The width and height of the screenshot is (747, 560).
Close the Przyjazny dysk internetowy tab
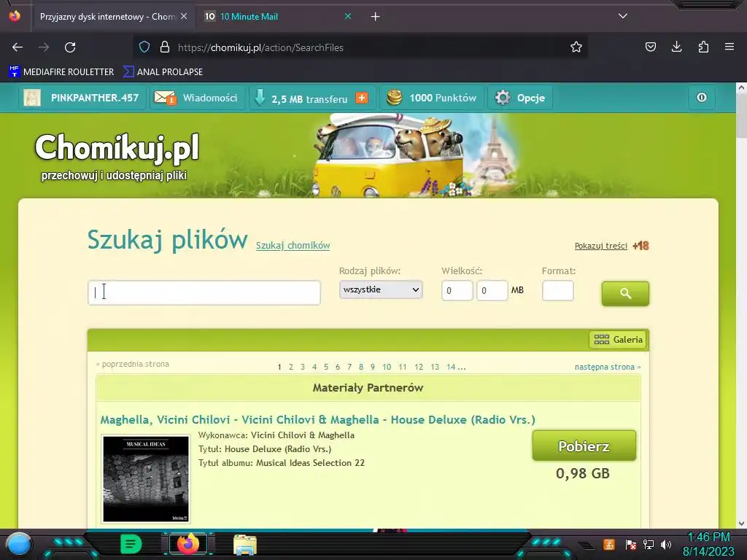coord(184,16)
